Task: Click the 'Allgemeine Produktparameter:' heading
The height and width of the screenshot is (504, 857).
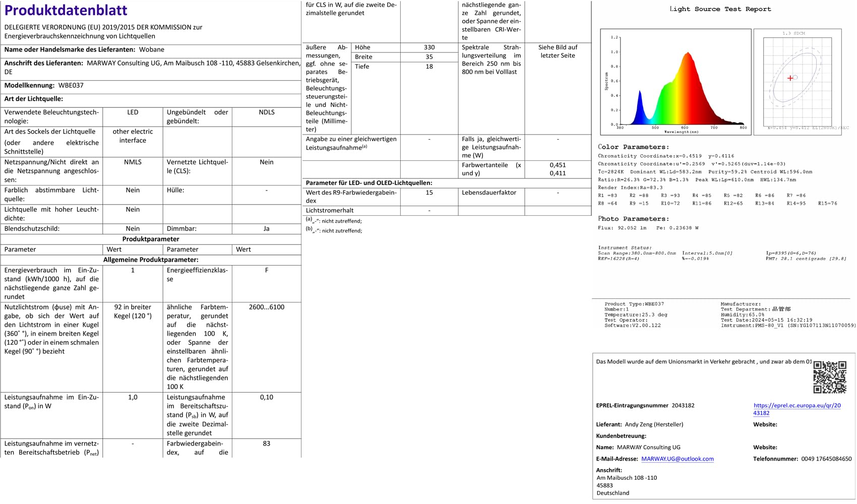Action: [x=151, y=260]
